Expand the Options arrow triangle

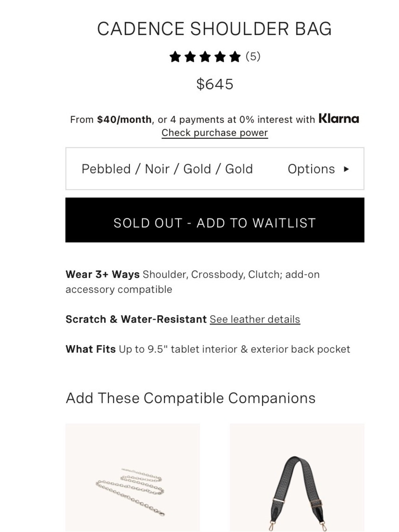[x=346, y=169]
